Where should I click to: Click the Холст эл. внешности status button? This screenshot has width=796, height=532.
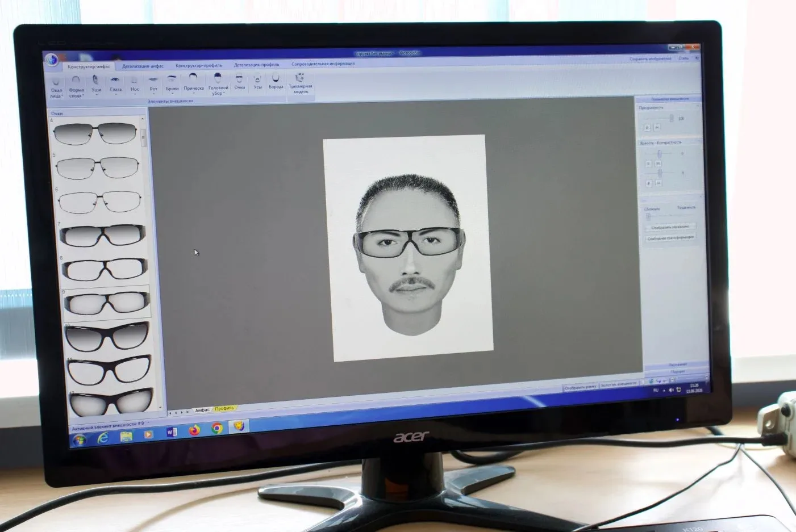pyautogui.click(x=619, y=385)
